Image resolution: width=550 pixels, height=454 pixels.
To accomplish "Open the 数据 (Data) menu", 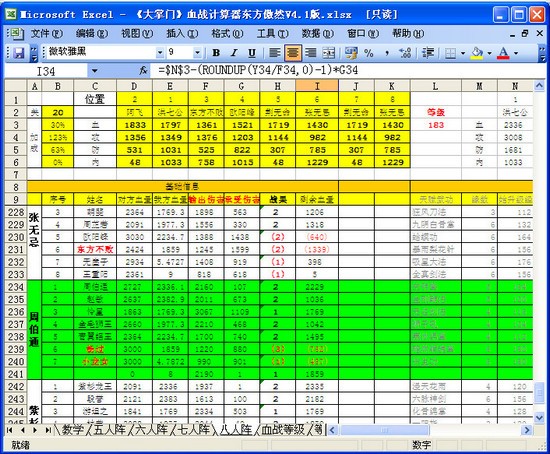I will coord(317,34).
